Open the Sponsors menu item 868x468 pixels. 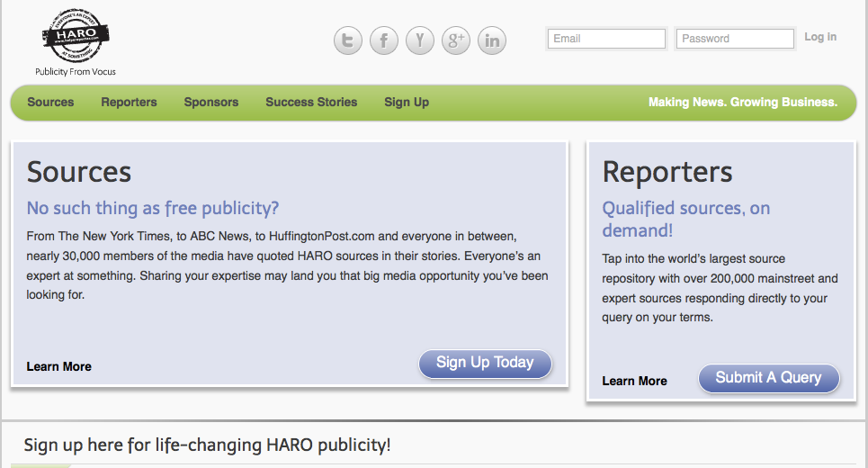coord(210,103)
